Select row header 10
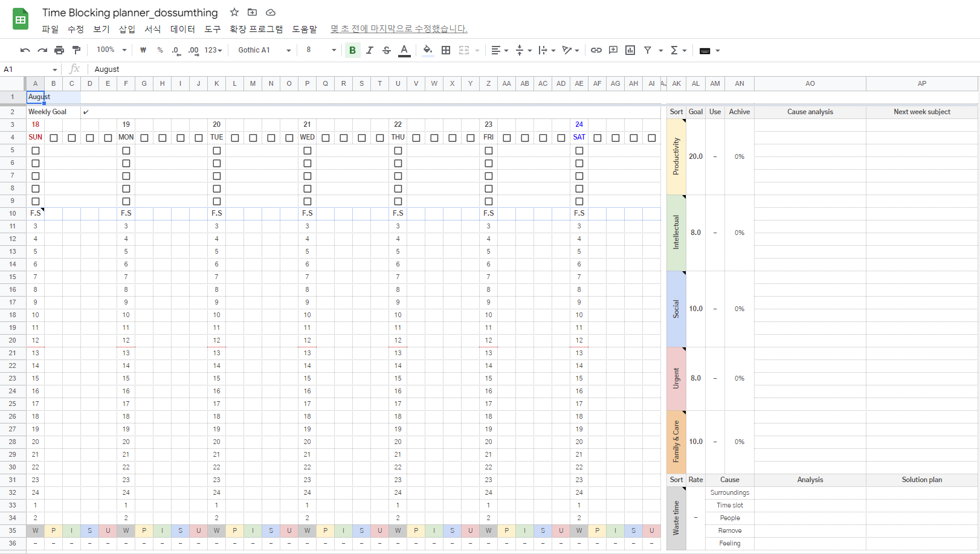This screenshot has width=980, height=554. pyautogui.click(x=12, y=213)
